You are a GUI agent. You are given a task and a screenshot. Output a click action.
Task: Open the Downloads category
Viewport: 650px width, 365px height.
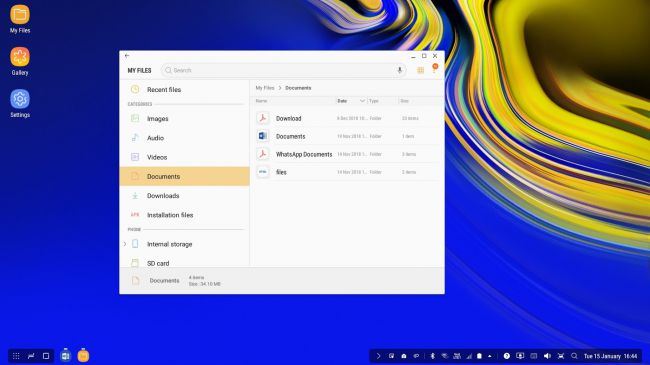tap(184, 196)
